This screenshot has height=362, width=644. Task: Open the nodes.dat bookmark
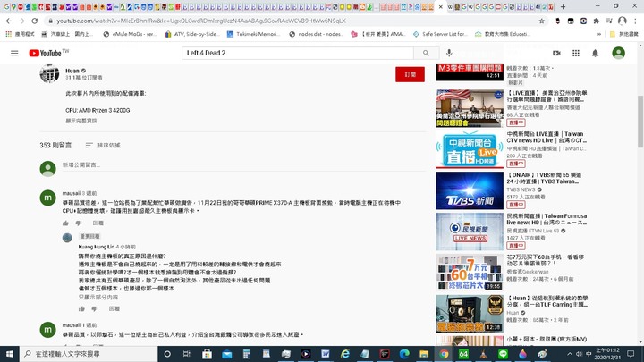(x=316, y=34)
